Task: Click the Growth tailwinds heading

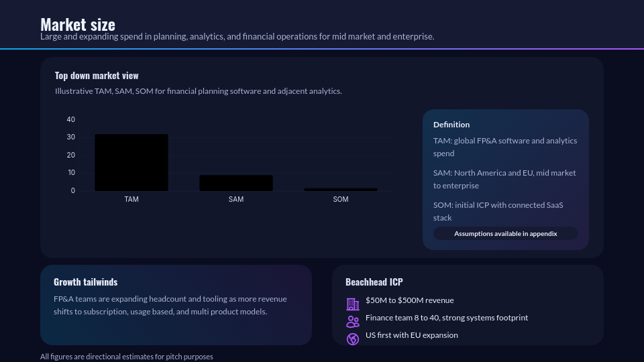Action: tap(85, 282)
